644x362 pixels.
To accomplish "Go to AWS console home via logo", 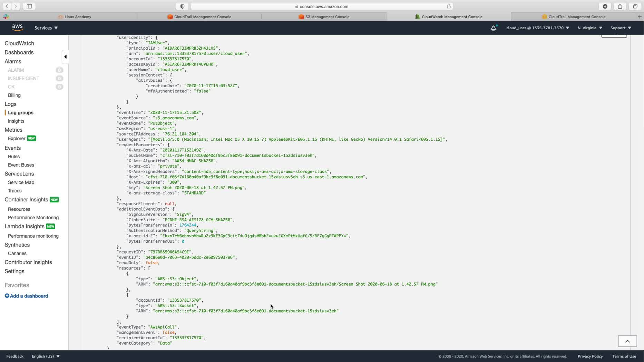I will click(x=17, y=28).
